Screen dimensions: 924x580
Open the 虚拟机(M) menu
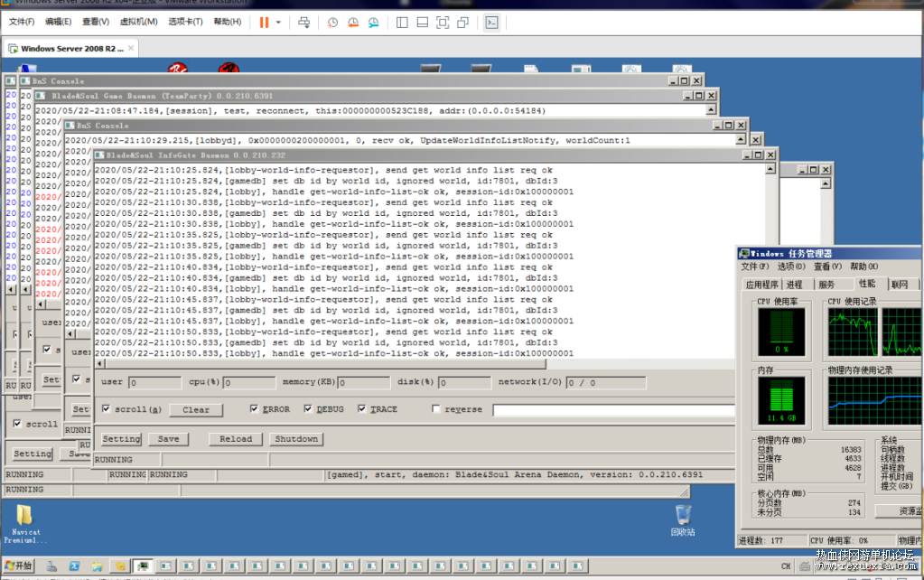(x=138, y=22)
